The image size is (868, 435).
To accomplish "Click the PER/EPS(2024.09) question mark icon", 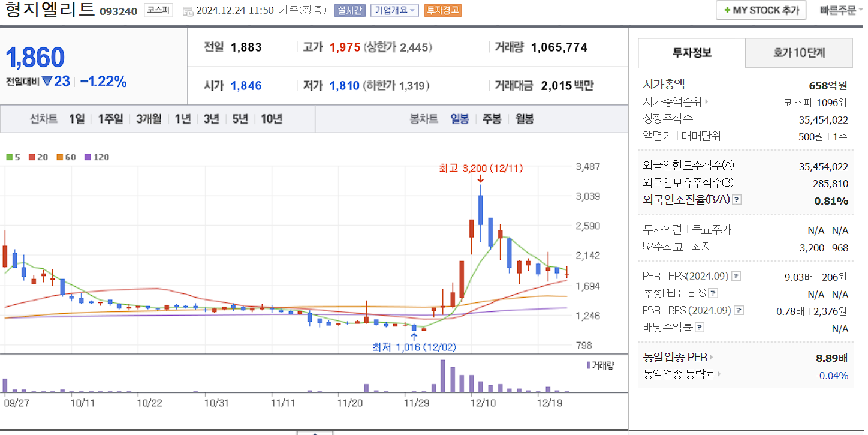I will click(736, 276).
